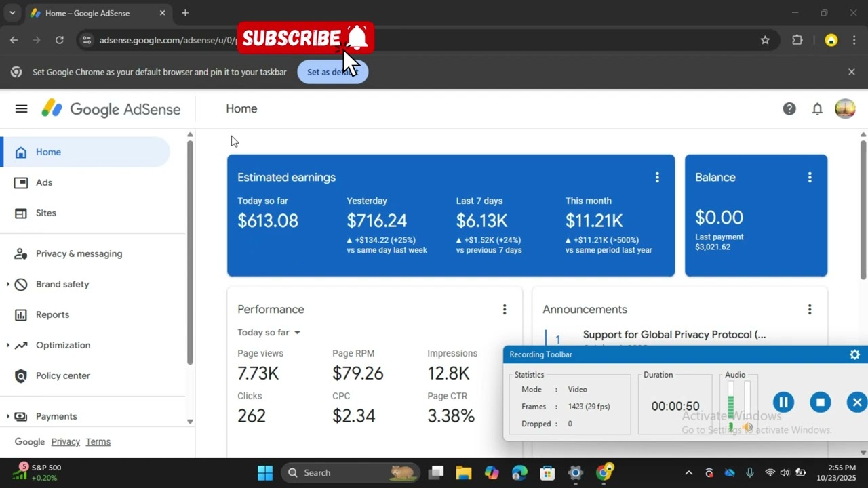Viewport: 868px width, 488px height.
Task: Open the Windows Start menu
Action: coord(265,472)
